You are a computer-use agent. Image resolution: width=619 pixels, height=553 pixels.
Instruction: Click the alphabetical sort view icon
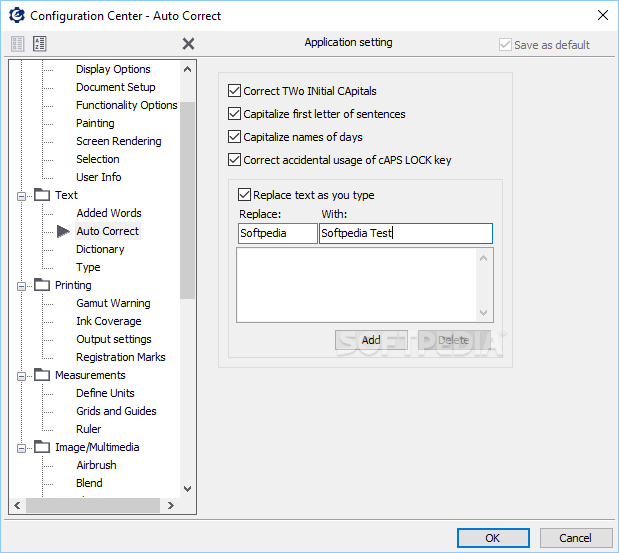point(39,44)
